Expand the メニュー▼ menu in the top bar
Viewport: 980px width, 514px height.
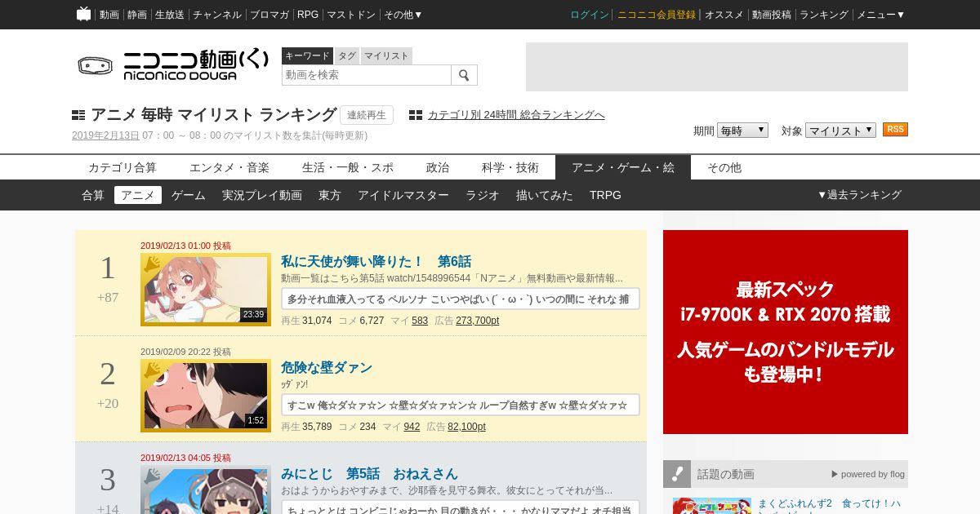[880, 15]
